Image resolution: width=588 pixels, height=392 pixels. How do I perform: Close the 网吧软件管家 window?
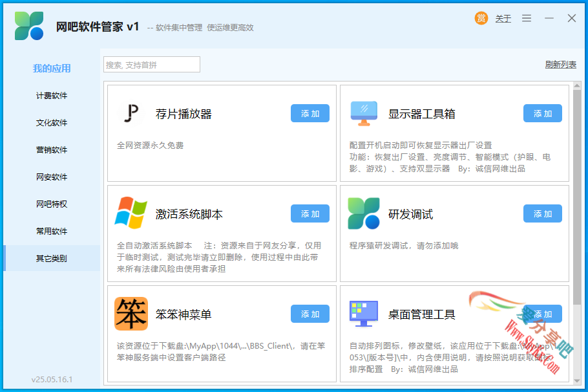pyautogui.click(x=571, y=18)
